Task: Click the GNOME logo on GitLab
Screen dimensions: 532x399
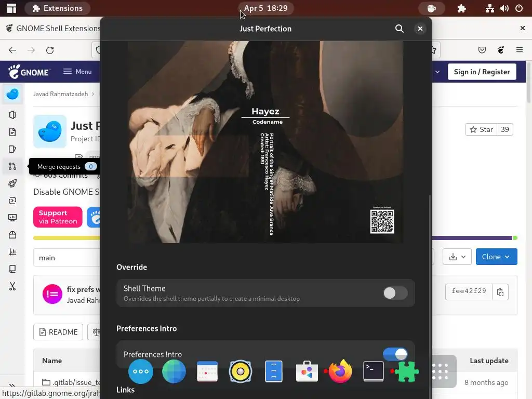Action: (x=29, y=72)
